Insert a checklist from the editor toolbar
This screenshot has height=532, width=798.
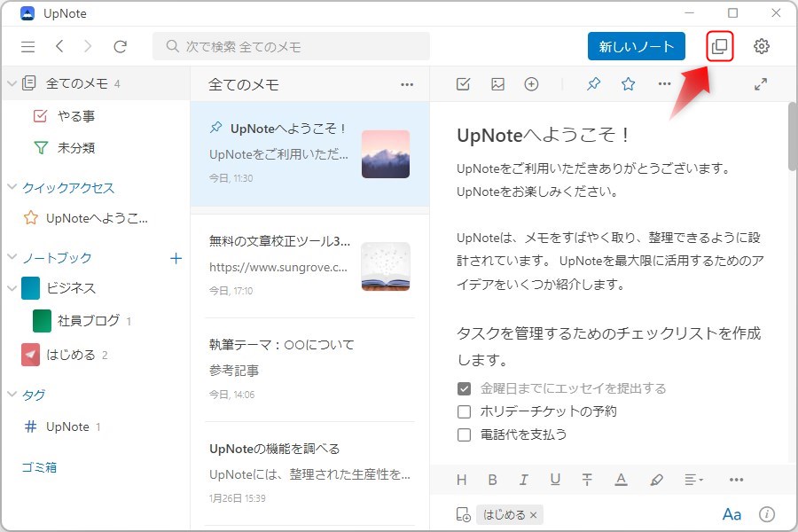coord(463,84)
